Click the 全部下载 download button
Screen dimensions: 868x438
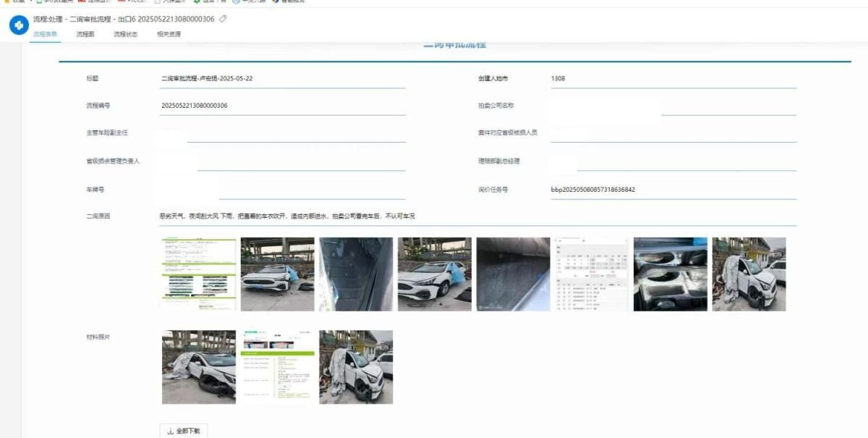tap(184, 431)
